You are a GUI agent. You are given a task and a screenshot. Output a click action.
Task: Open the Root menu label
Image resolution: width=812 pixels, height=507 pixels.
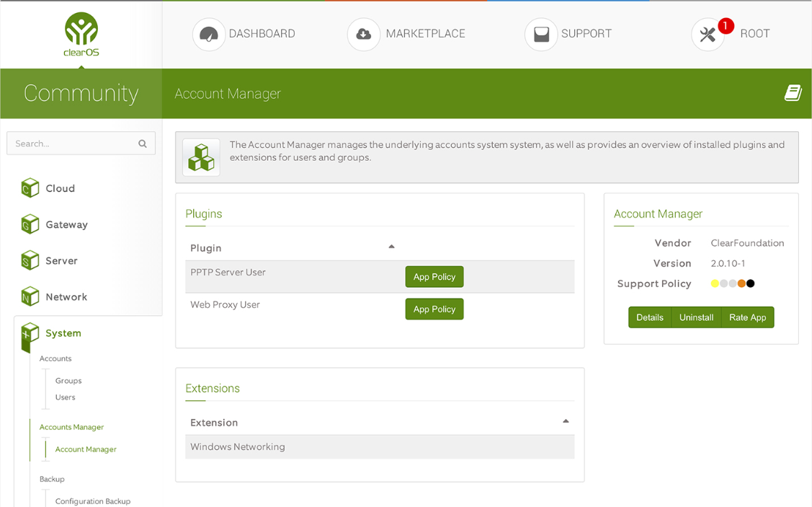pos(755,34)
